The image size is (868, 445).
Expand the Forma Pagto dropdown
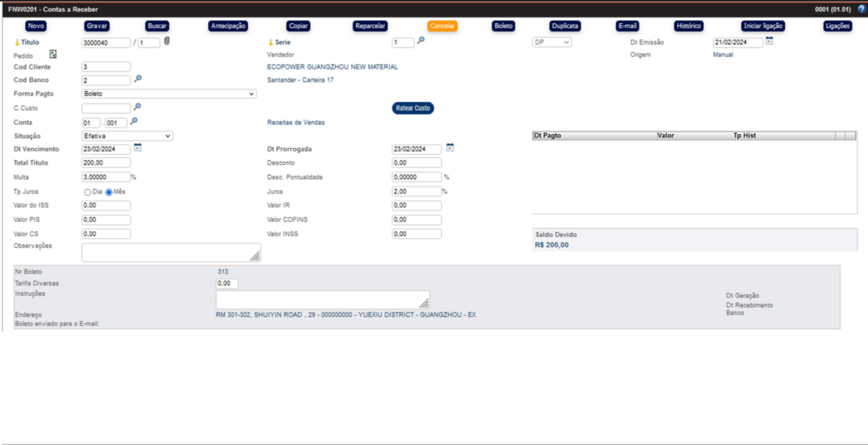pos(169,94)
